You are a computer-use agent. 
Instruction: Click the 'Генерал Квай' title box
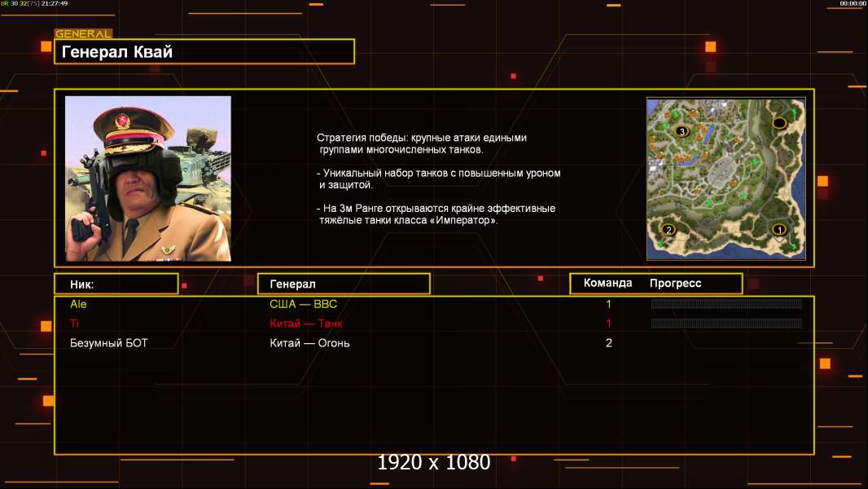[x=204, y=51]
